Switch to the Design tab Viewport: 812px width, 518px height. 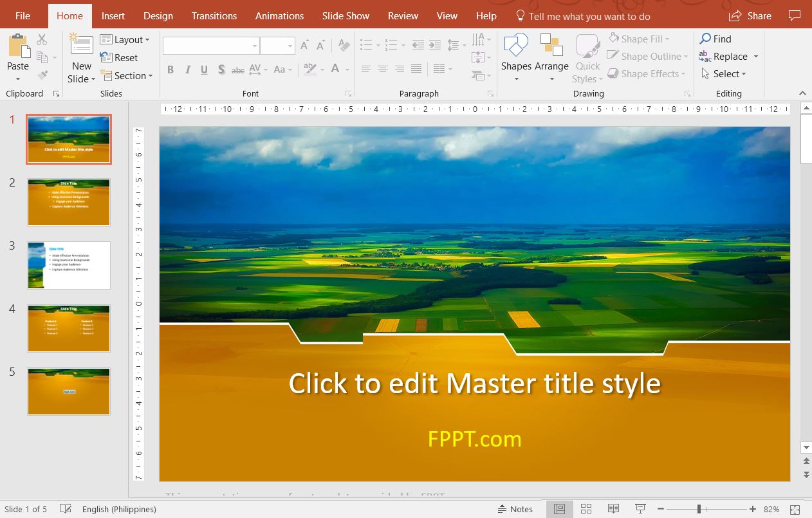coord(158,16)
